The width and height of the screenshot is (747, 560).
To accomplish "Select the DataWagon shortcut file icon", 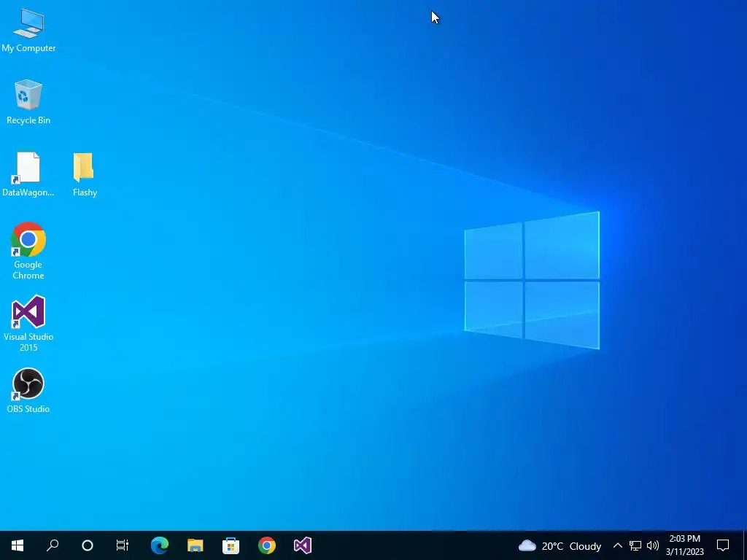I will click(28, 174).
